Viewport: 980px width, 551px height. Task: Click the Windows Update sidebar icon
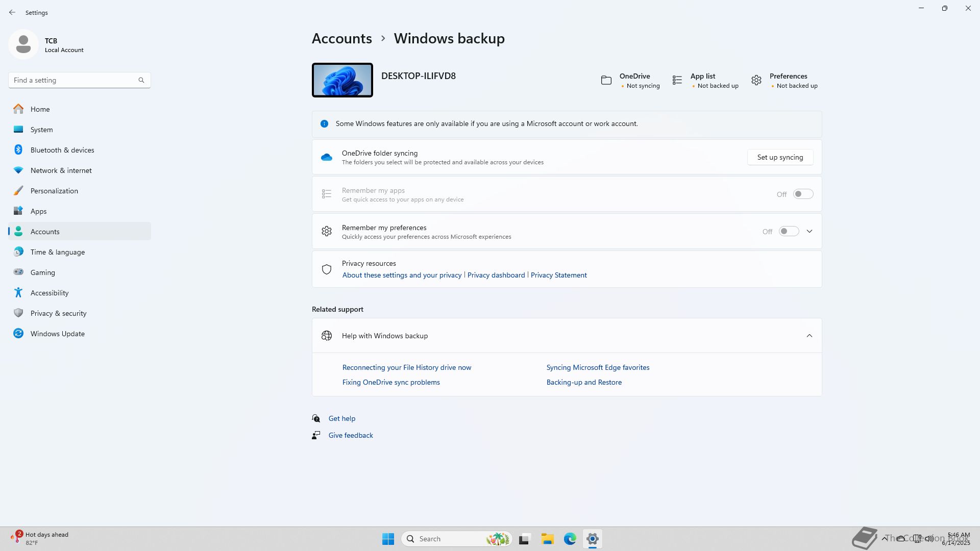(18, 334)
